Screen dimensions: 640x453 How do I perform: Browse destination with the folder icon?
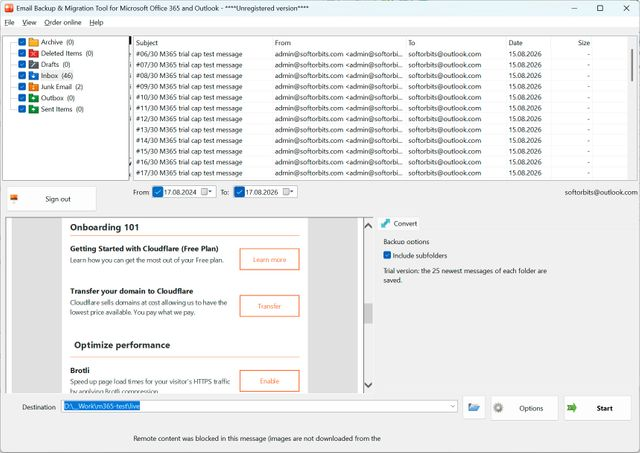(x=474, y=407)
